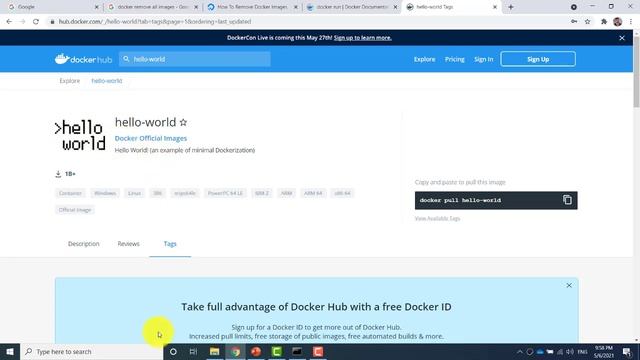Show hidden system tray icons
Image resolution: width=640 pixels, height=360 pixels.
(x=520, y=351)
